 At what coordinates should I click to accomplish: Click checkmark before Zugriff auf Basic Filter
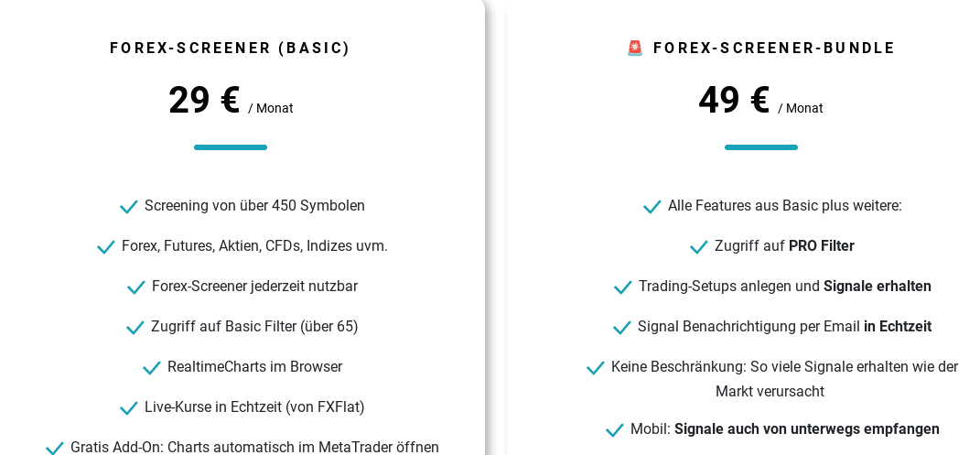pos(135,328)
